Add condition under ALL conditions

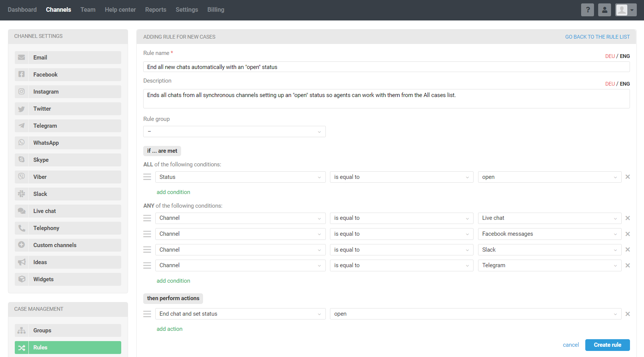tap(174, 192)
